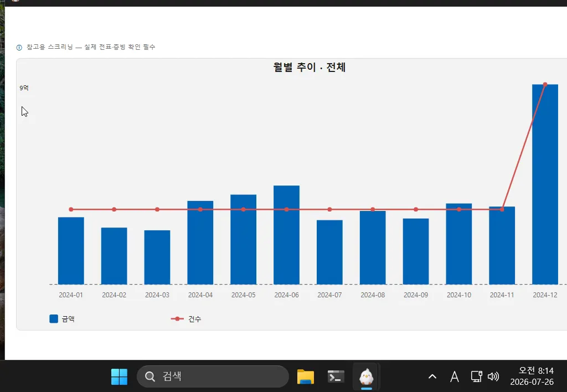The height and width of the screenshot is (392, 567).
Task: Open the Windows Start menu
Action: coord(119,376)
